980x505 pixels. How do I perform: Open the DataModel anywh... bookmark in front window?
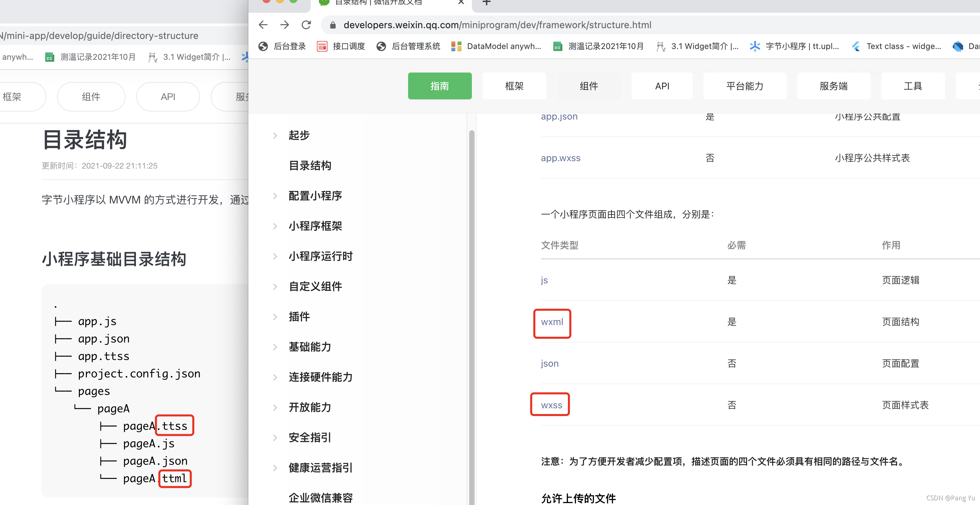point(496,46)
